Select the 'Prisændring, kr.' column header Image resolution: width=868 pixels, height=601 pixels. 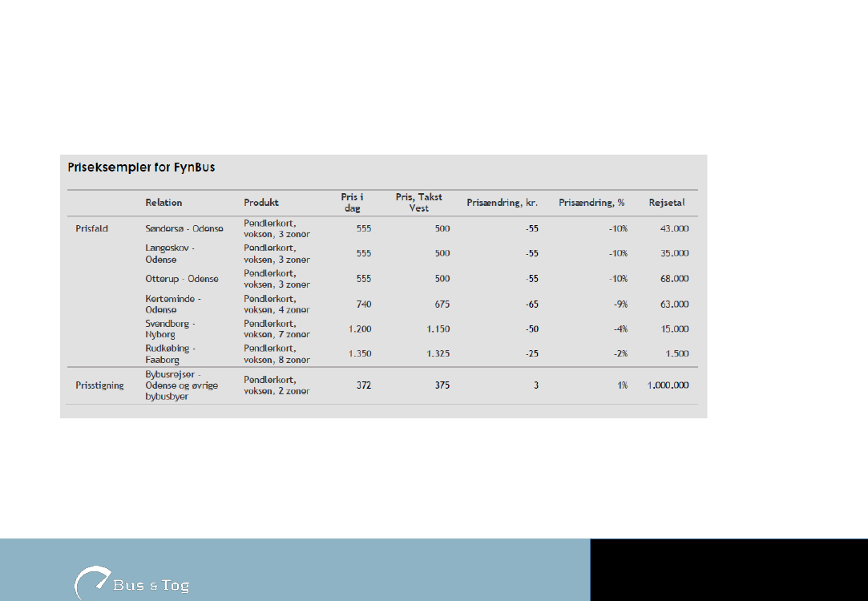tap(502, 203)
